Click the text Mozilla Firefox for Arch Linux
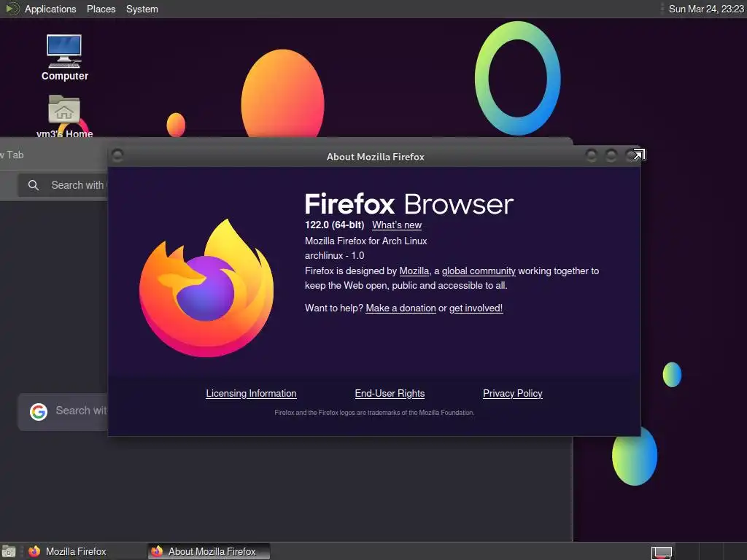The height and width of the screenshot is (560, 747). pyautogui.click(x=366, y=241)
